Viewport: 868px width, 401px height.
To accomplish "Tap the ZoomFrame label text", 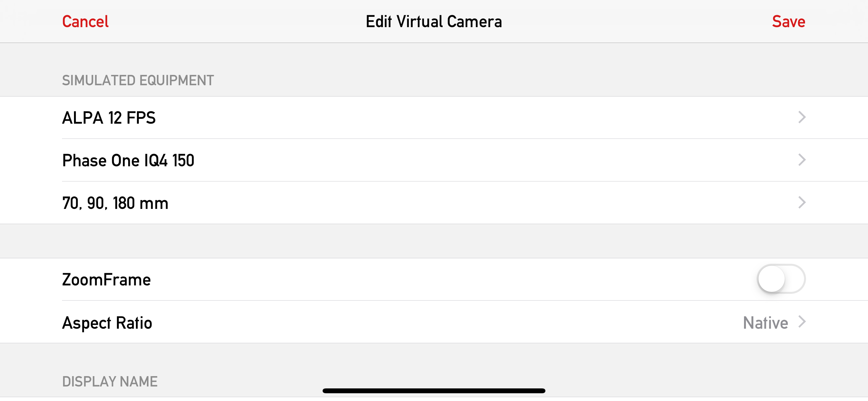I will point(107,280).
